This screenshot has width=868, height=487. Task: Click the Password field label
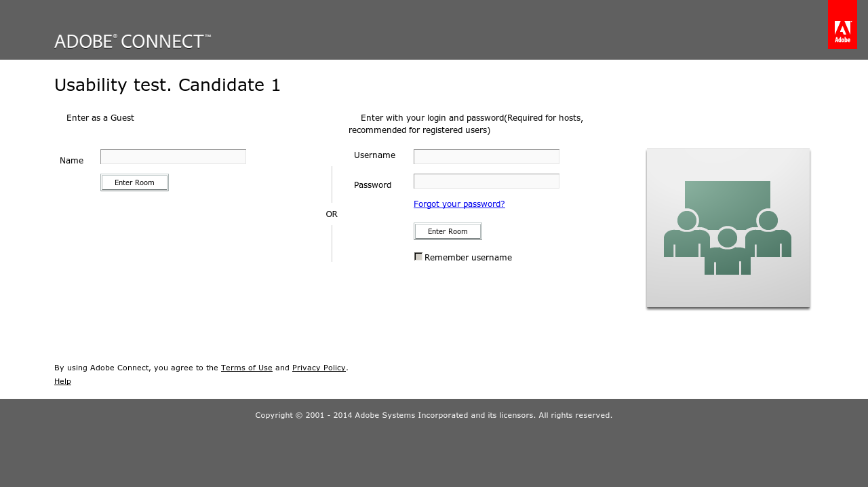tap(372, 184)
